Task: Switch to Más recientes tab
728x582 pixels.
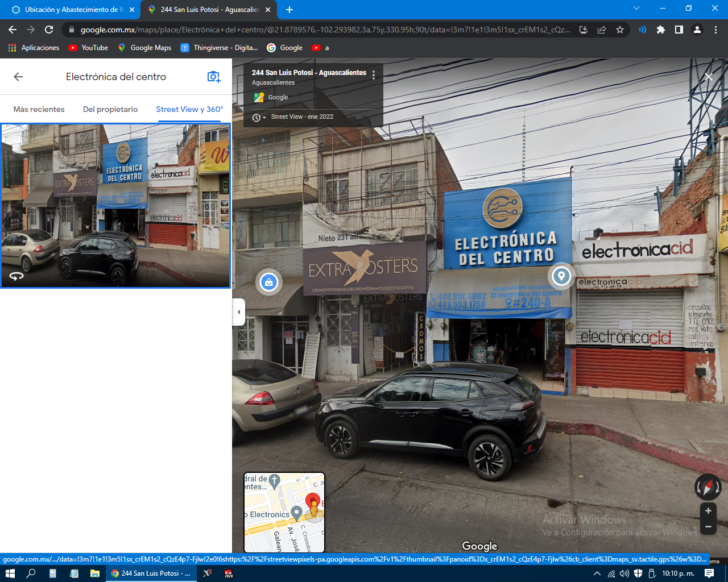Action: [x=39, y=109]
